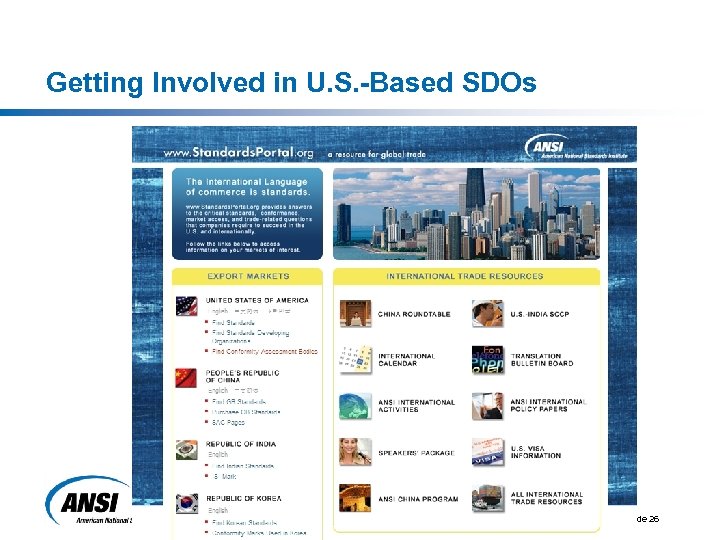Open the China Roundtable thumbnail icon
The height and width of the screenshot is (540, 720).
[355, 314]
